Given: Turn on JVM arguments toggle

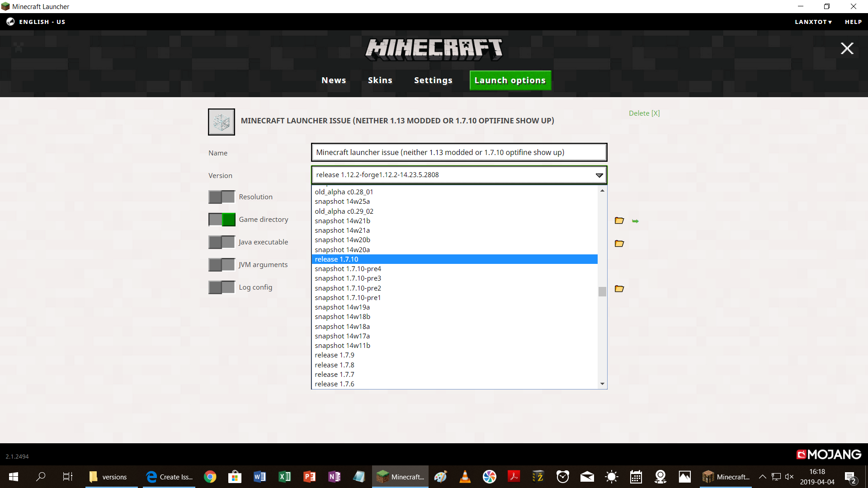Looking at the screenshot, I should (x=222, y=265).
